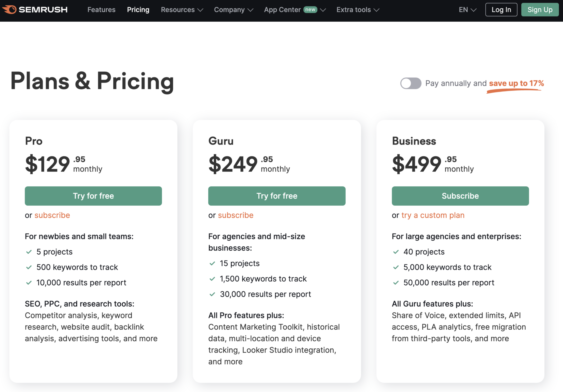
Task: Open the Features page in the navbar
Action: tap(101, 10)
